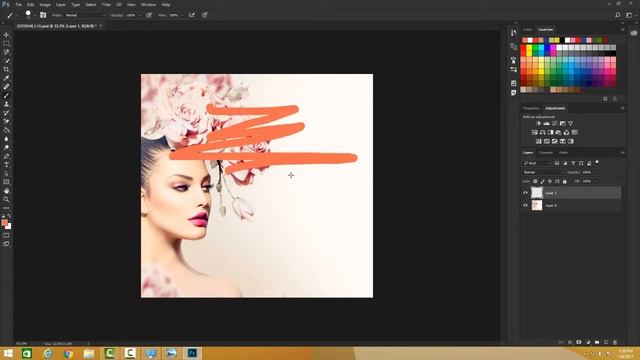Select the Crop tool
640x360 pixels.
tap(6, 69)
